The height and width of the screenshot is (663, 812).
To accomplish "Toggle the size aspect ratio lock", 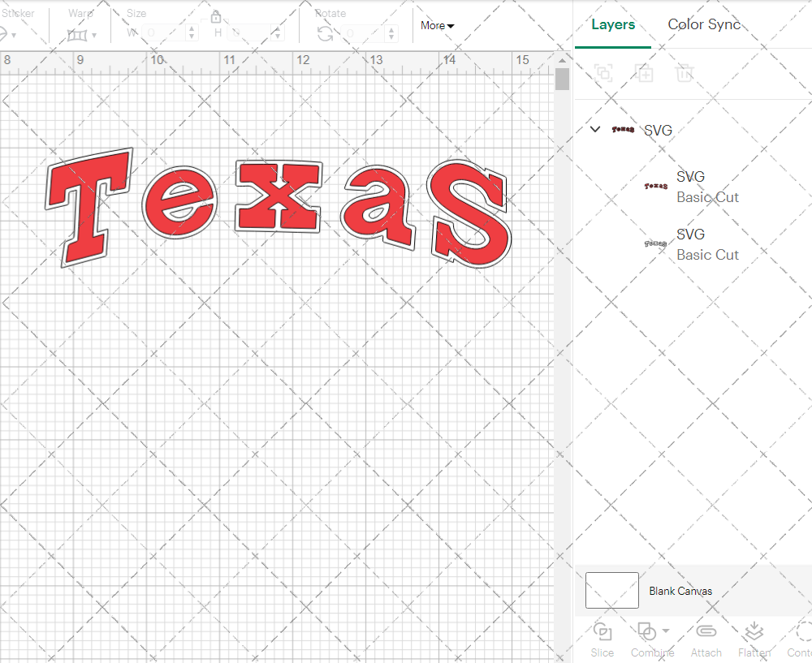I will [216, 17].
